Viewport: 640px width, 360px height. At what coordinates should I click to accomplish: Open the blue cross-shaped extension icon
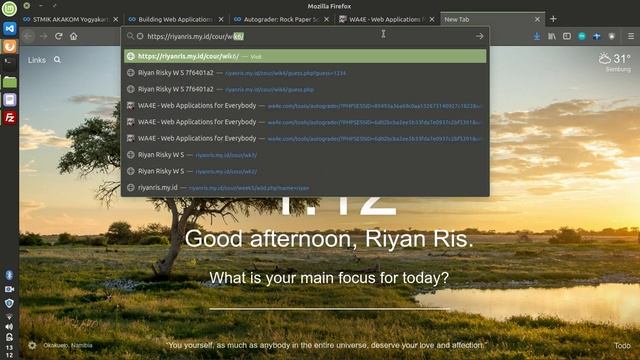pos(597,36)
